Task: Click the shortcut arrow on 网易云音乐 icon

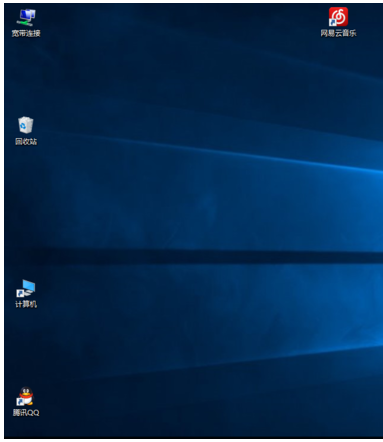Action: click(x=332, y=23)
